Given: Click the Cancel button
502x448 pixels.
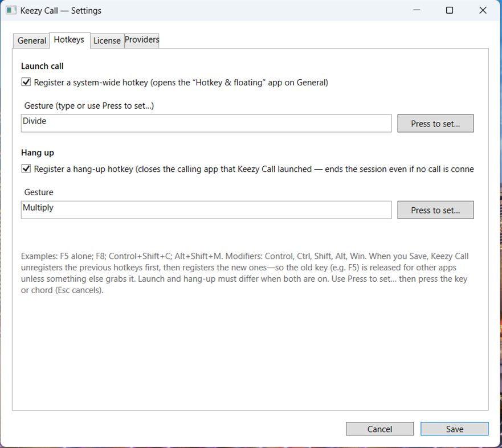Looking at the screenshot, I should tap(379, 429).
